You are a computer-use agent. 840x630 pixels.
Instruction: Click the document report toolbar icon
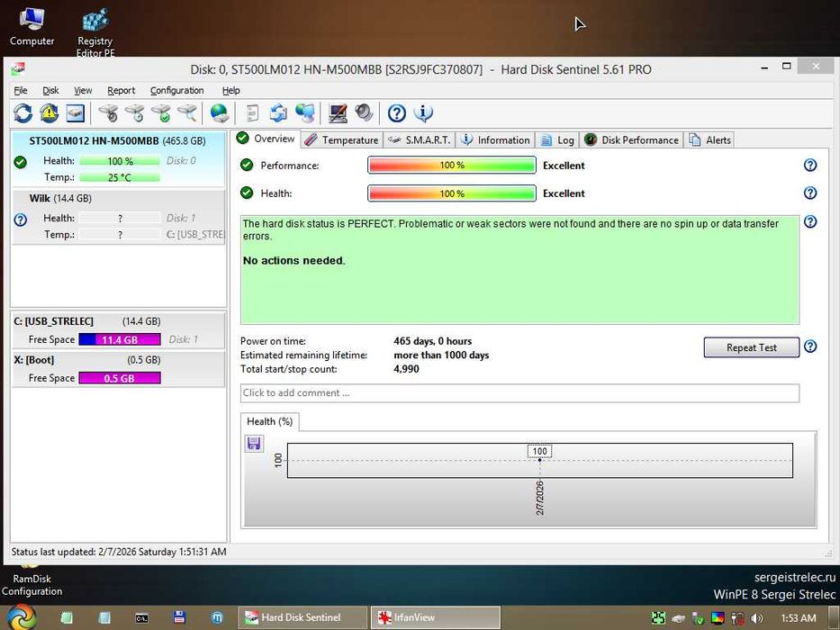[252, 113]
